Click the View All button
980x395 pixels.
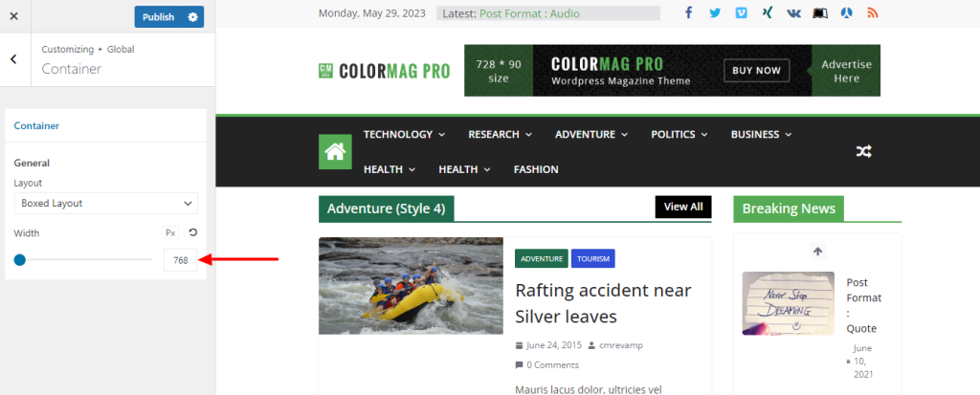(x=683, y=207)
